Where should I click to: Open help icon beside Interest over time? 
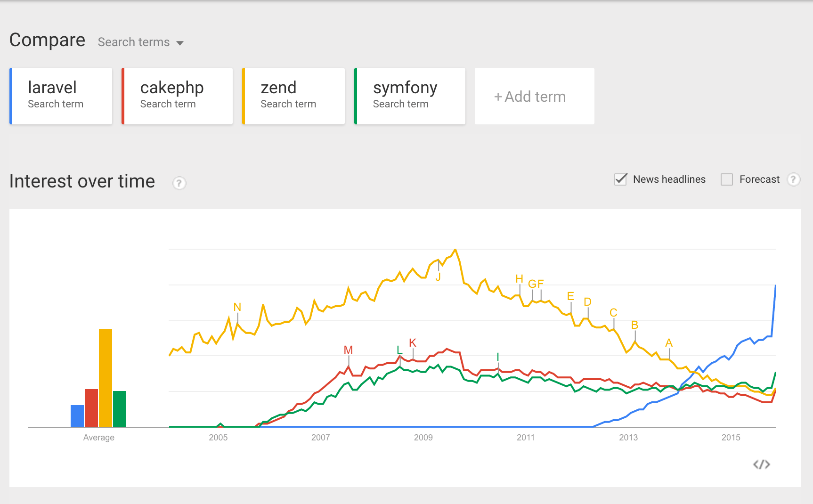(179, 183)
